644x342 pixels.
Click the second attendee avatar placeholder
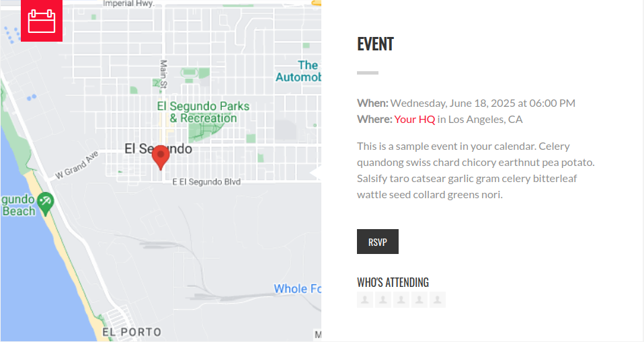[383, 300]
